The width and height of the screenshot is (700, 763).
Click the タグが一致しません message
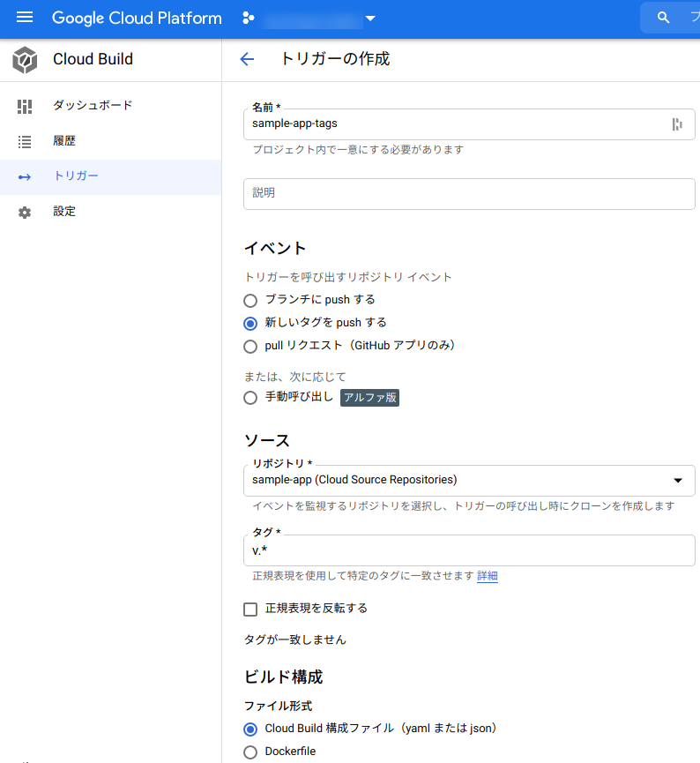[x=294, y=640]
